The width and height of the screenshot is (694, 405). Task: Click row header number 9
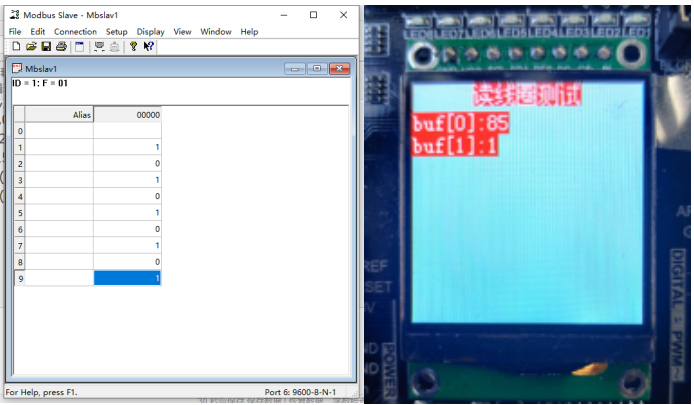pos(20,278)
